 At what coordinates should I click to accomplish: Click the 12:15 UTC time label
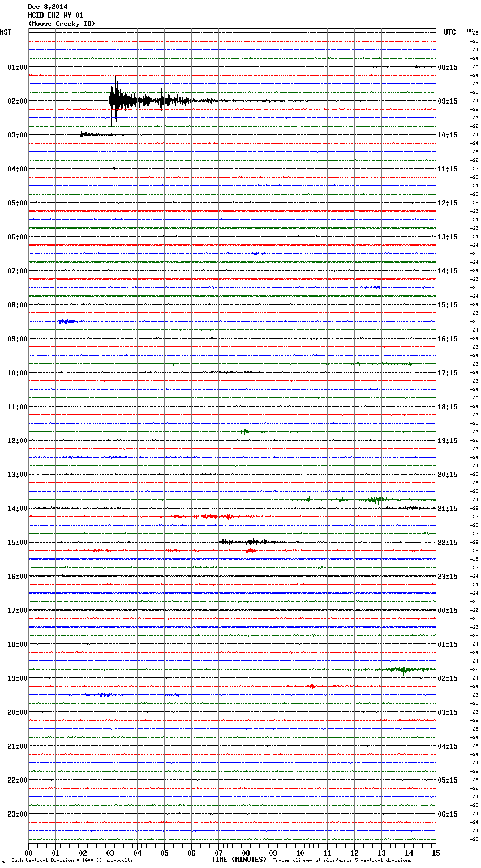[x=448, y=203]
